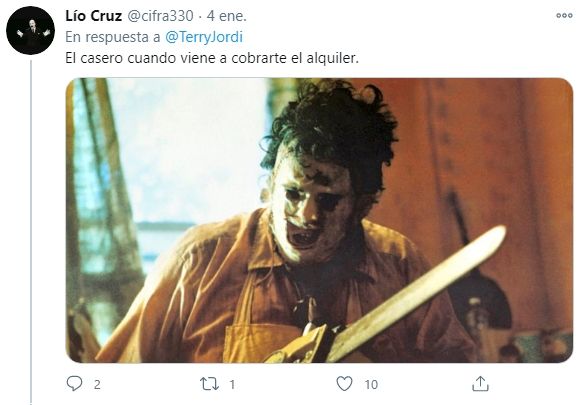The height and width of the screenshot is (405, 578).
Task: Retweet this post via the retweet icon
Action: click(209, 384)
